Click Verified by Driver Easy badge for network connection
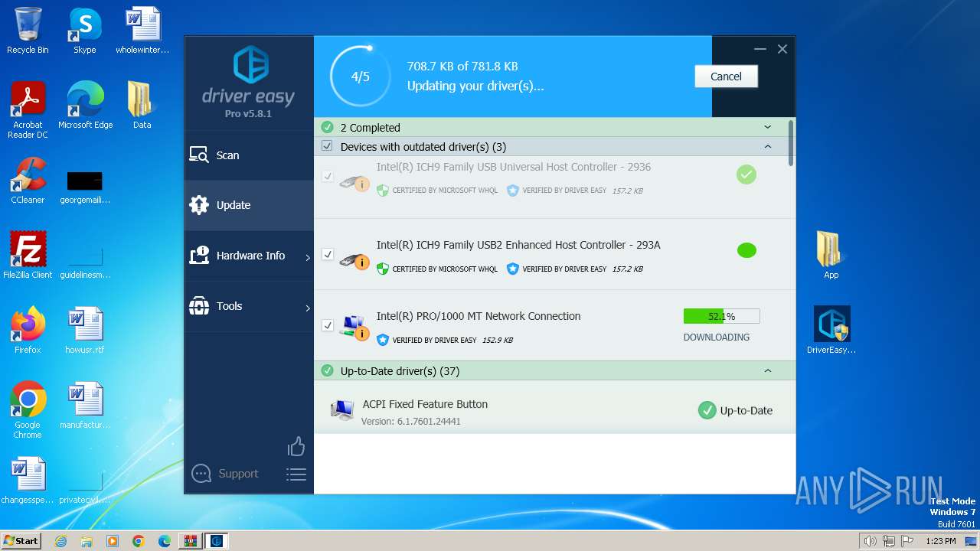980x551 pixels. coord(426,340)
